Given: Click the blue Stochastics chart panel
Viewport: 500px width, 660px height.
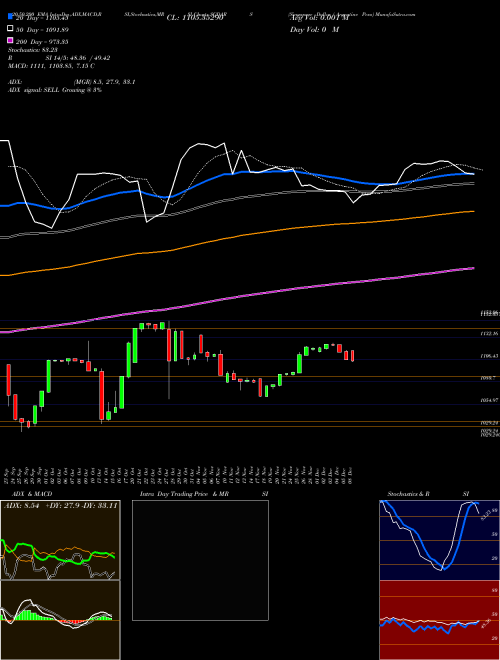Looking at the screenshot, I should point(439,540).
